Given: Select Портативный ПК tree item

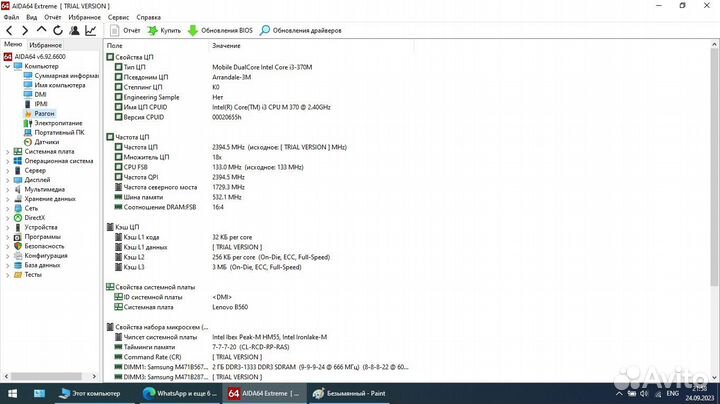Looking at the screenshot, I should 54,132.
